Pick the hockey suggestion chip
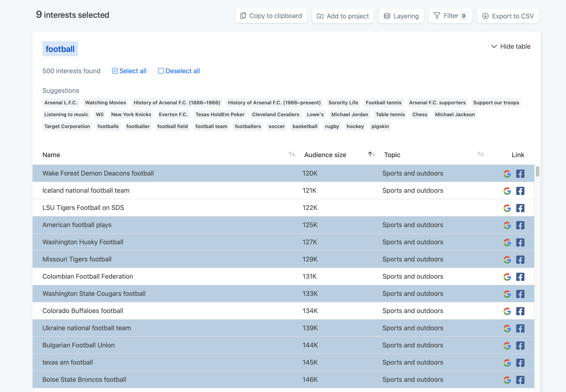The image size is (566, 392). tap(355, 126)
